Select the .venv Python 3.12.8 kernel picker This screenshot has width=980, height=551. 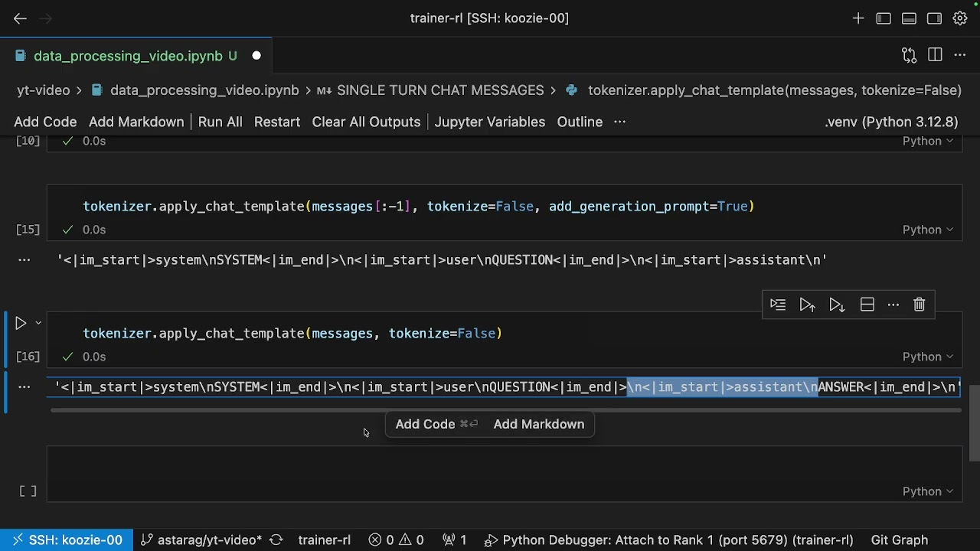tap(891, 122)
